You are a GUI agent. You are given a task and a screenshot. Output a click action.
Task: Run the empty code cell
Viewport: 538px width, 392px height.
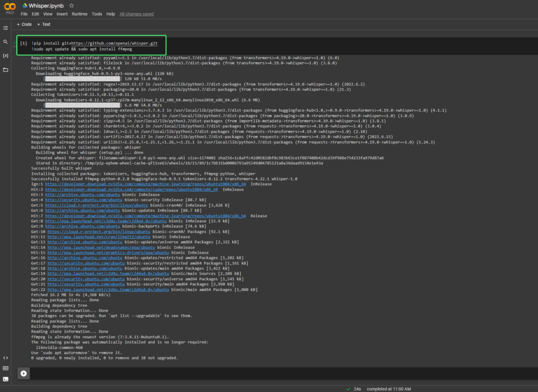[23, 373]
